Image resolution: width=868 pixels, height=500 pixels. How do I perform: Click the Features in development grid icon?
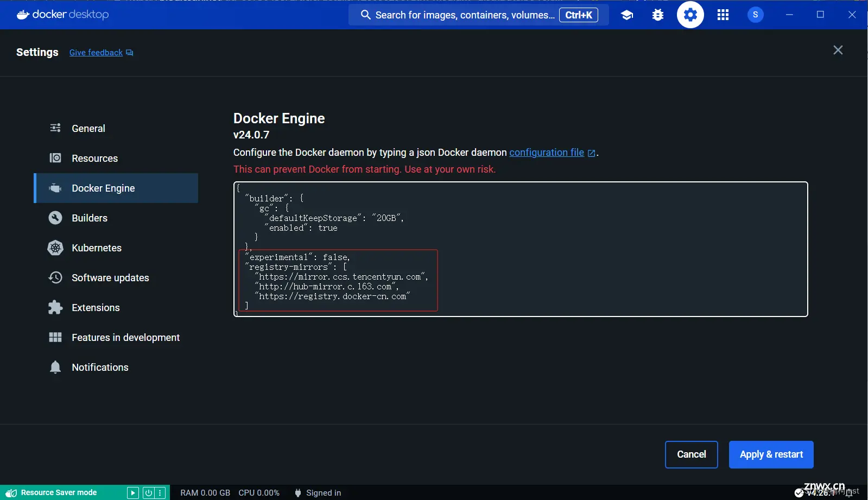point(55,337)
